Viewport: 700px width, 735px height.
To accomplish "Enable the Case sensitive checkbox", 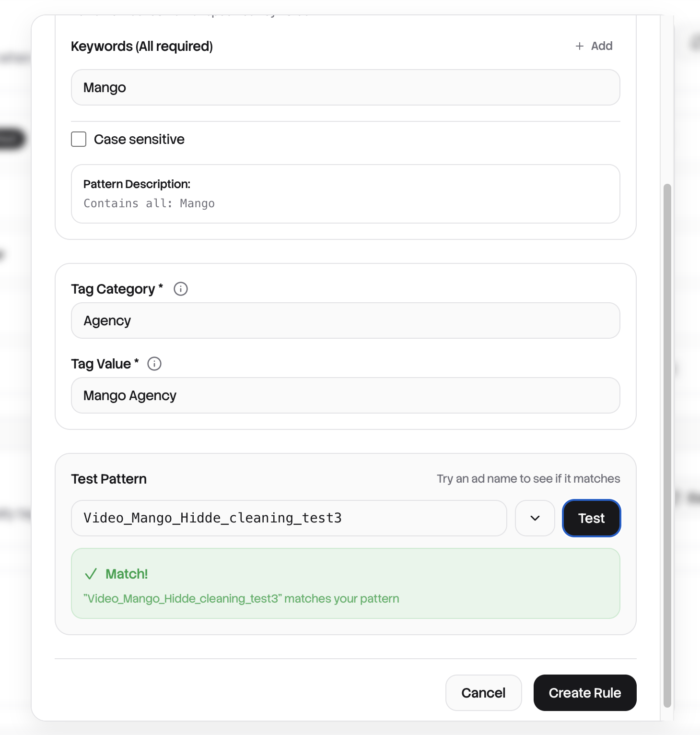I will pos(79,139).
